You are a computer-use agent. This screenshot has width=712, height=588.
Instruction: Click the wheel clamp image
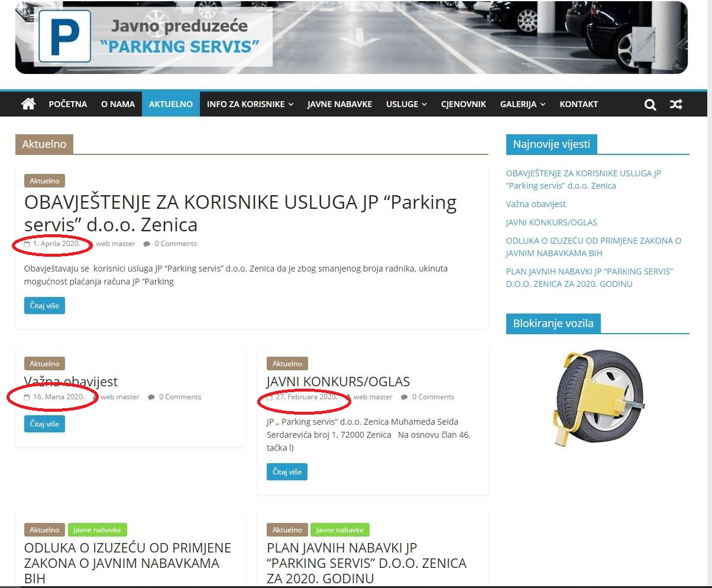tap(597, 398)
